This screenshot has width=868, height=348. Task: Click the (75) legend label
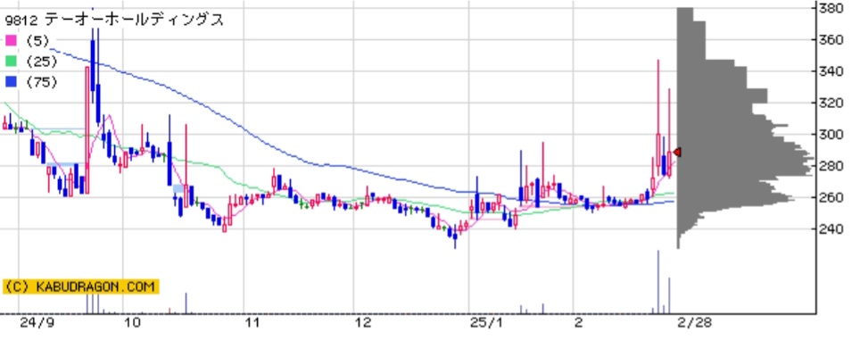pyautogui.click(x=42, y=82)
